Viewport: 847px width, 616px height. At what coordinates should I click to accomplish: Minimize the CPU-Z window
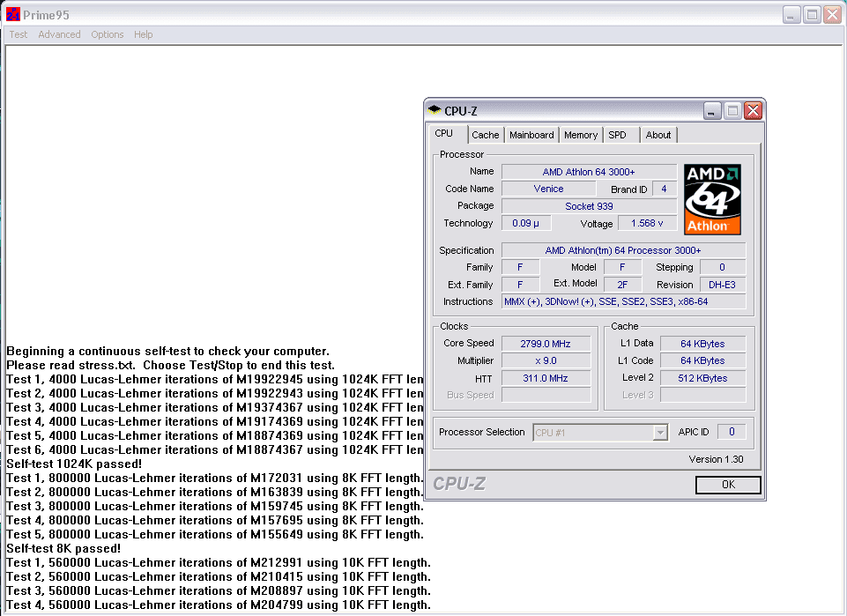pos(712,111)
